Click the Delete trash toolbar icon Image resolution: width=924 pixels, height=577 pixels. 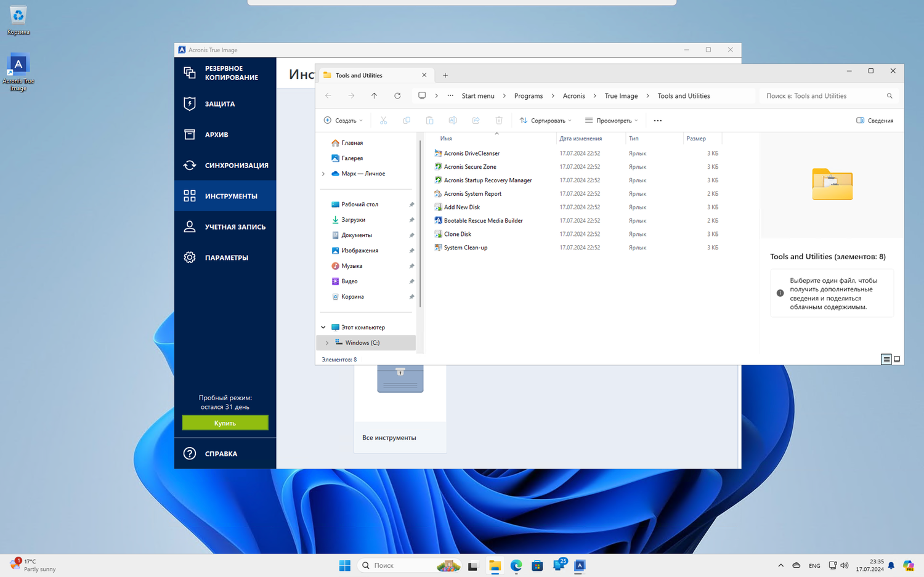pos(499,121)
